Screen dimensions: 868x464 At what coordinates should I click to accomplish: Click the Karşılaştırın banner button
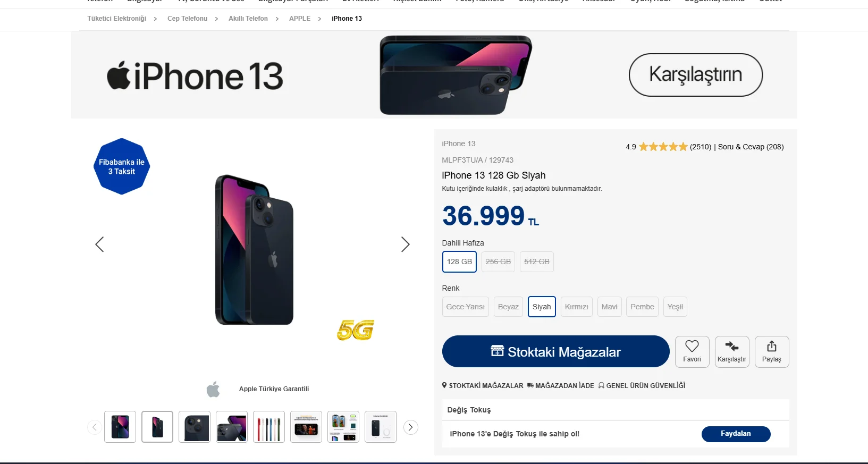(695, 75)
